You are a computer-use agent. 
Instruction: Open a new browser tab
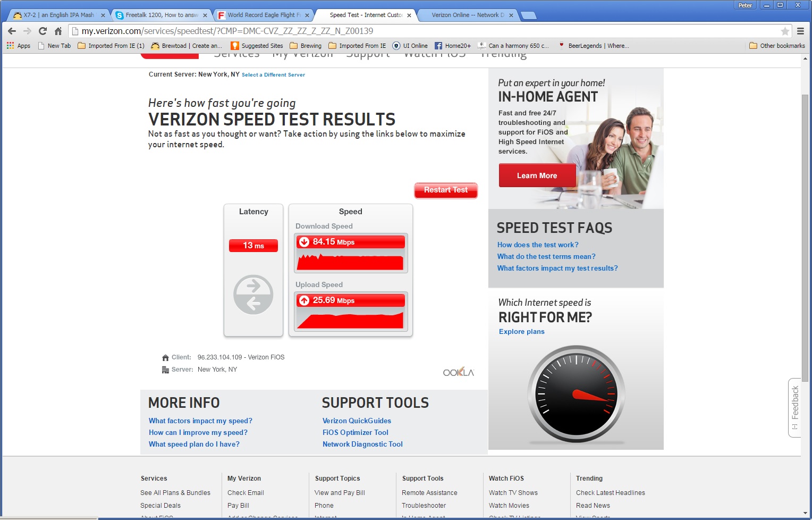[529, 15]
